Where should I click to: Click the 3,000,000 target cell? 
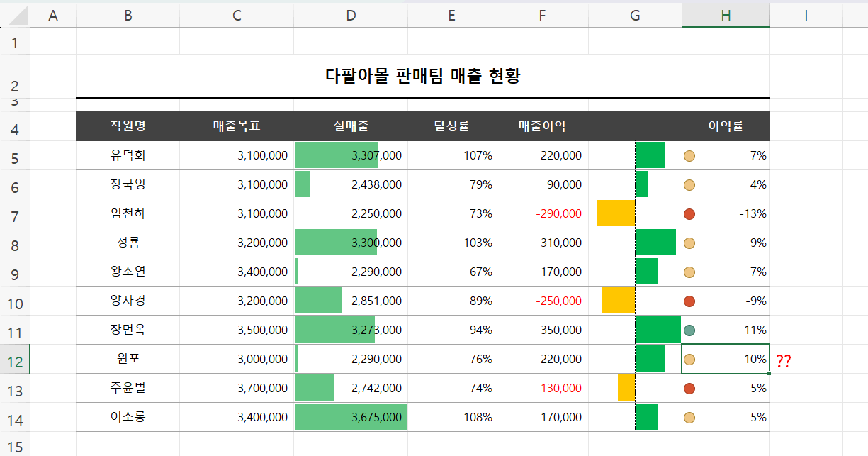point(237,359)
